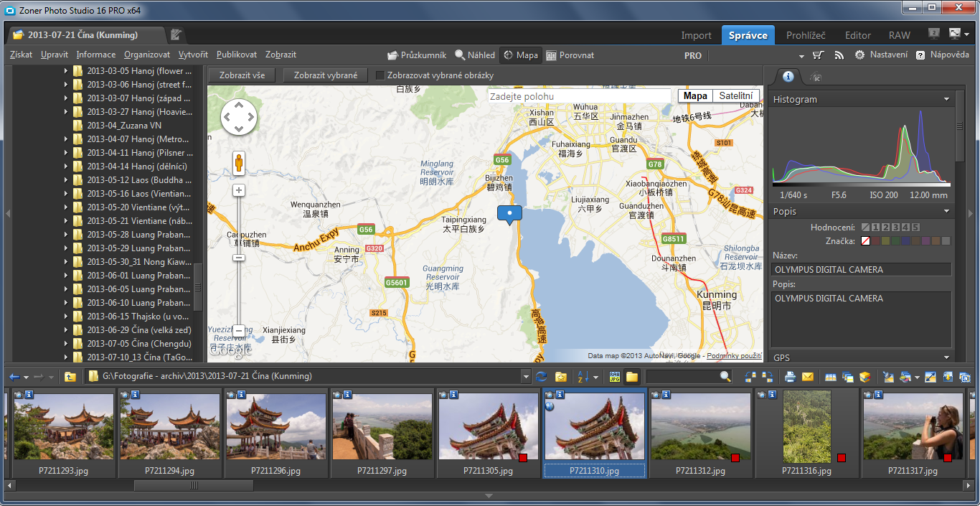The image size is (980, 506).
Task: Click the A-Z sort icon
Action: (583, 377)
